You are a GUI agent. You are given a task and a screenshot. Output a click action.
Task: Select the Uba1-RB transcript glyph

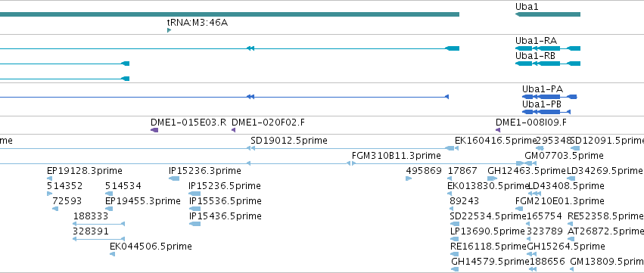[x=547, y=64]
